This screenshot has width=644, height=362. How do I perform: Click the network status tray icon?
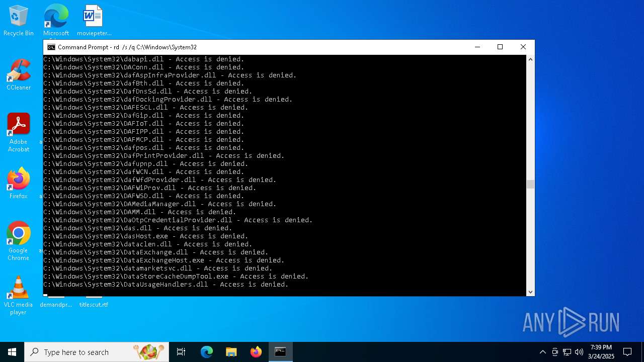(567, 352)
